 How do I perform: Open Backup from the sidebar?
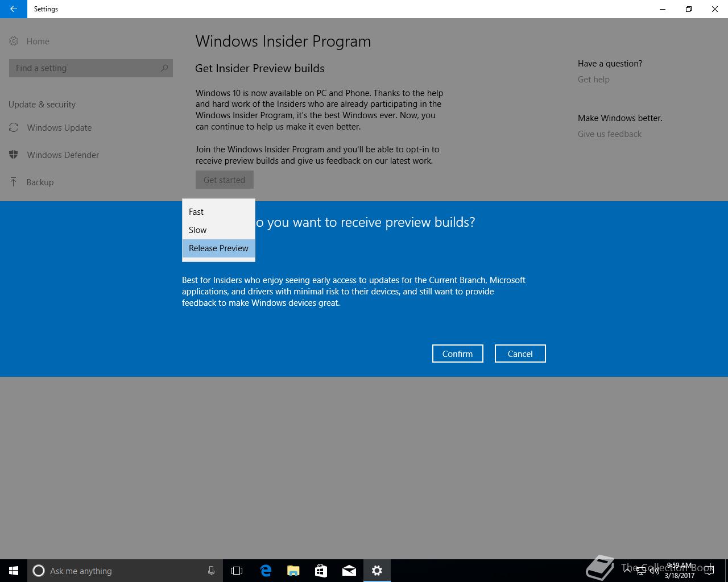pyautogui.click(x=40, y=182)
